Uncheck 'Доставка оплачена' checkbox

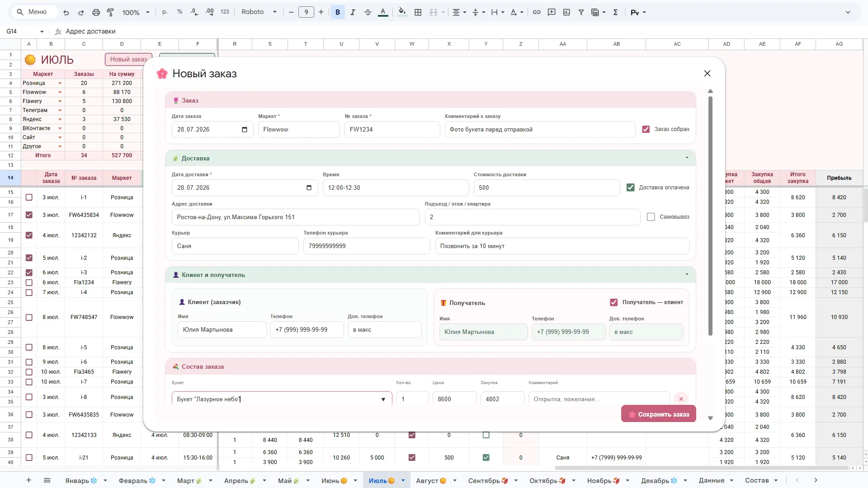point(630,187)
